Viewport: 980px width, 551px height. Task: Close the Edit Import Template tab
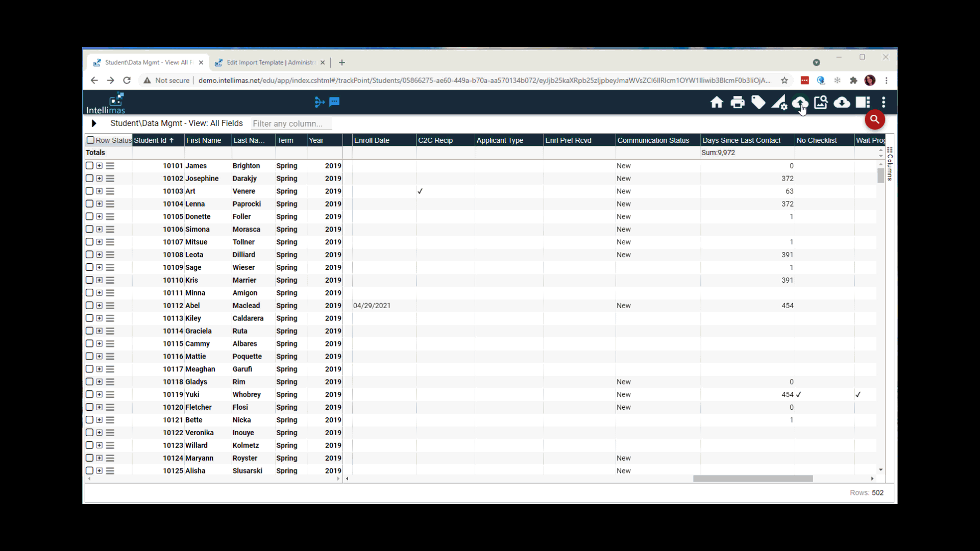point(323,62)
